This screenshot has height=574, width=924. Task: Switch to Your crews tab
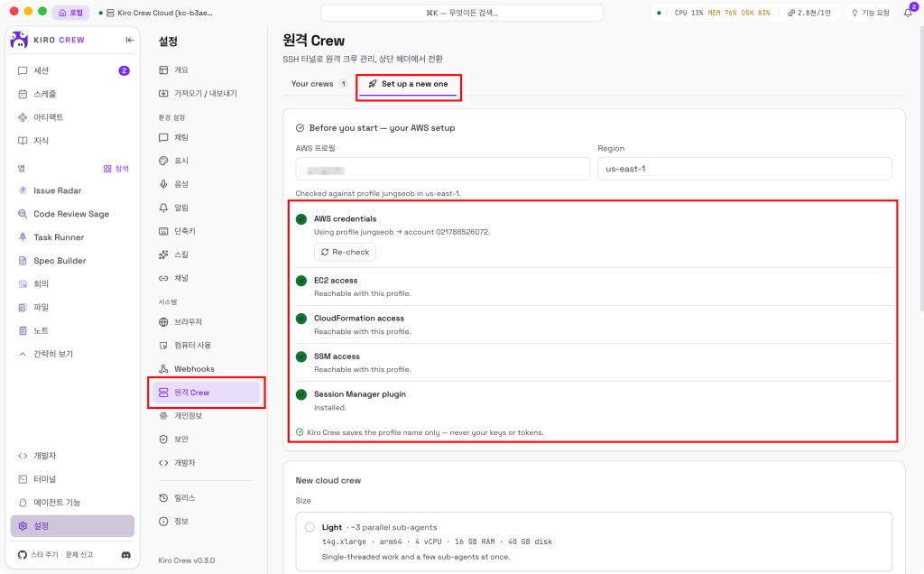(x=319, y=84)
